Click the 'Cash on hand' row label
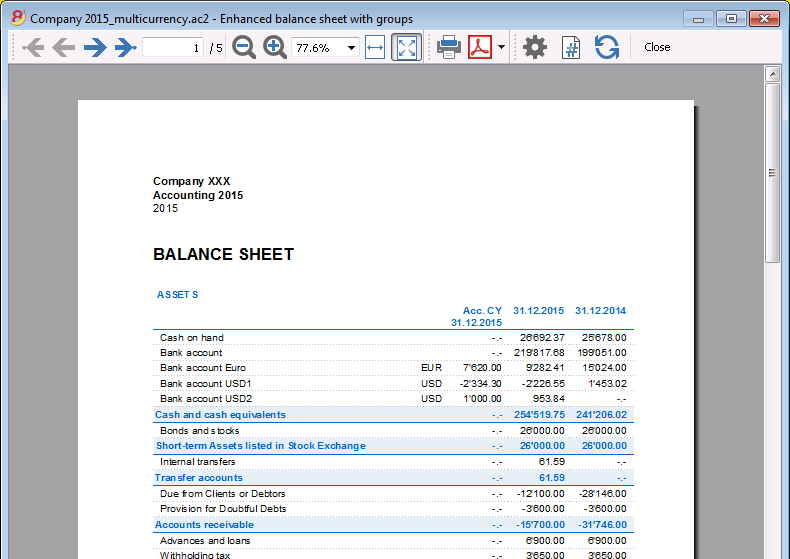The height and width of the screenshot is (559, 790). tap(192, 338)
